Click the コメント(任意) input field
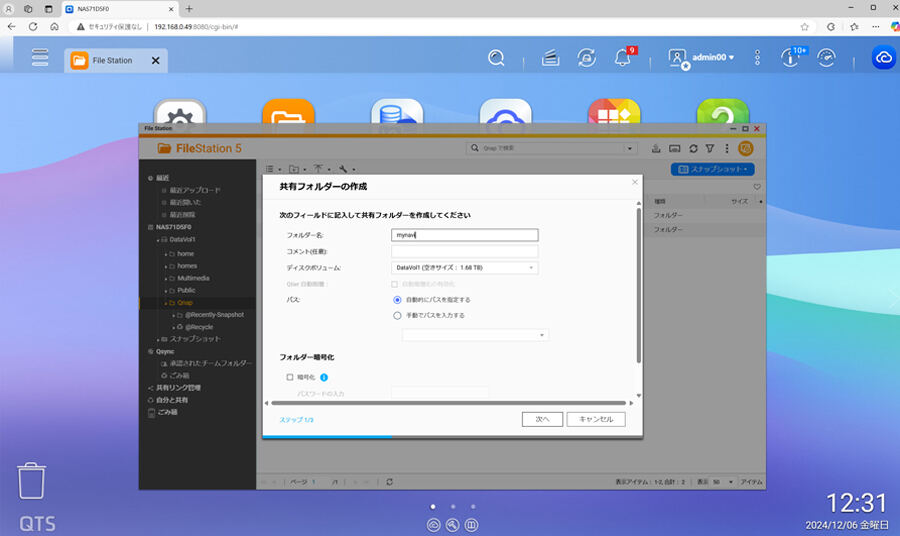Screen dimensions: 900x536 point(465,251)
